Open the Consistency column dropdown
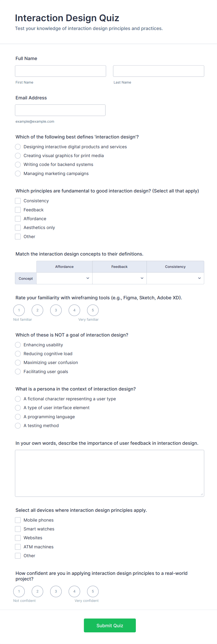This screenshot has width=217, height=644. coord(175,278)
